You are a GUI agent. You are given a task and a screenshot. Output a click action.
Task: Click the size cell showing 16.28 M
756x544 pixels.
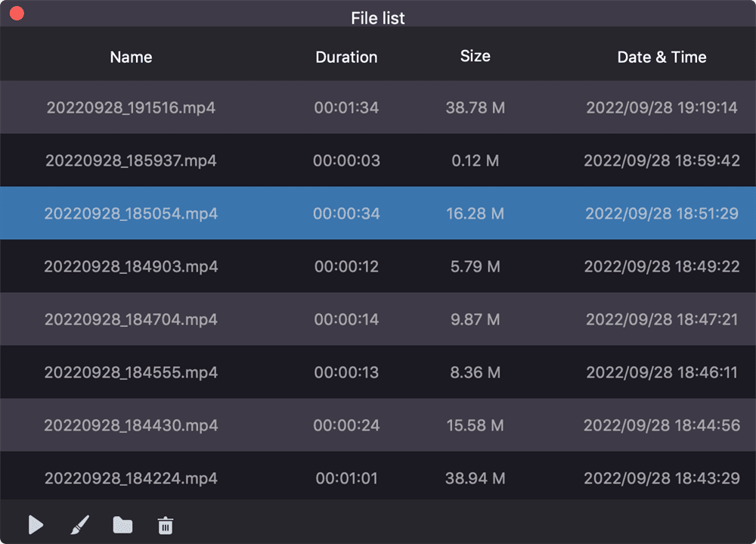click(476, 213)
